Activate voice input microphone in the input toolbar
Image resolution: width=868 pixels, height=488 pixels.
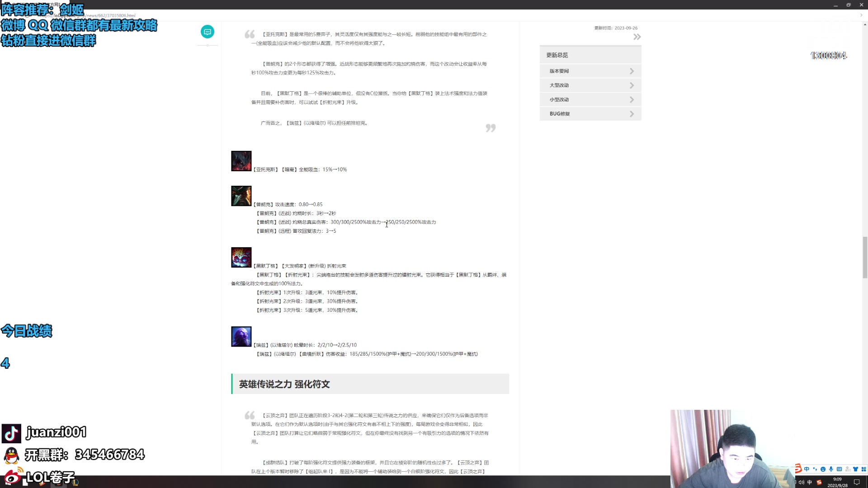coord(831,469)
